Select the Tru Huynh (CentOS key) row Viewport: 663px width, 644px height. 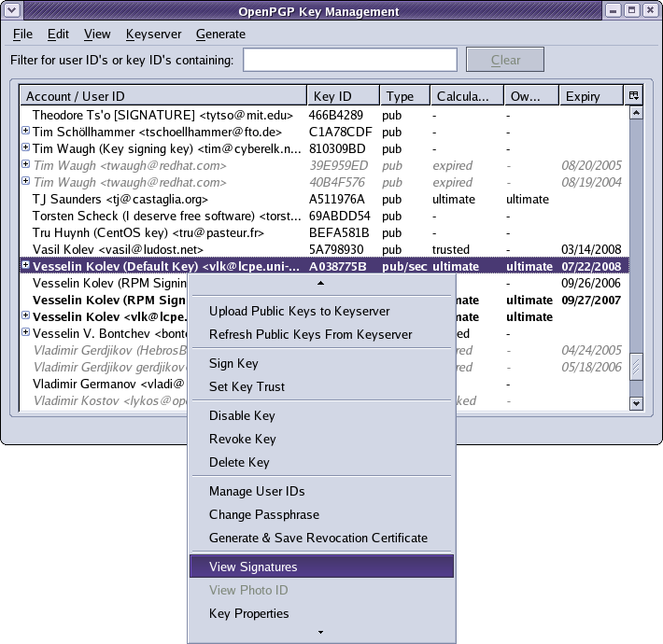tap(324, 232)
